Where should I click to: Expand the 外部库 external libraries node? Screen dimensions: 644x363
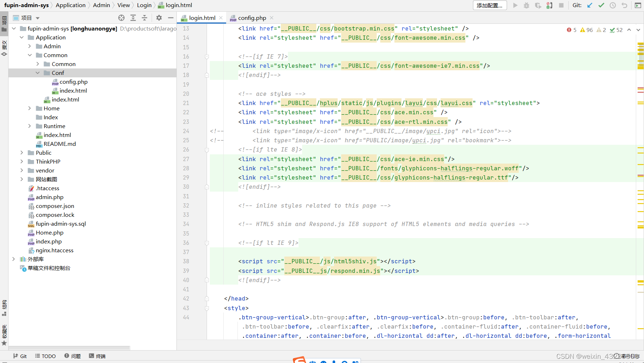click(x=14, y=259)
